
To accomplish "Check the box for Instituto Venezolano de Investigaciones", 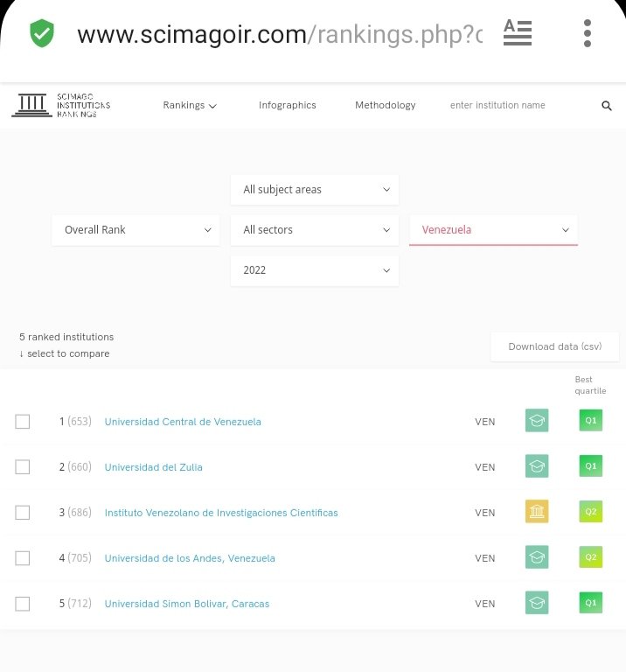I will (22, 512).
